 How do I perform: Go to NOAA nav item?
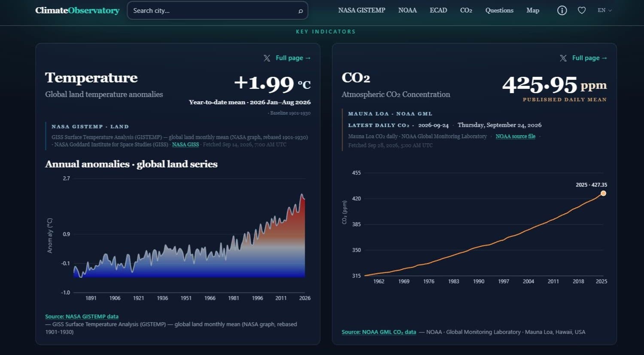[x=407, y=10]
